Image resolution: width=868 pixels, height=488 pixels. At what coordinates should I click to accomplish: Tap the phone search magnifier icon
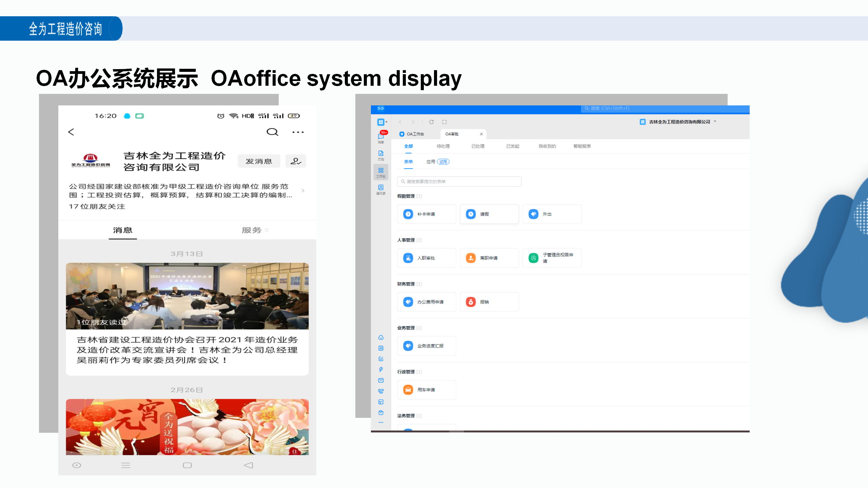coord(272,132)
